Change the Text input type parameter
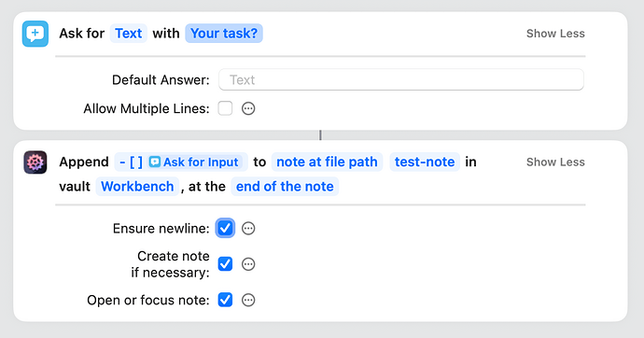This screenshot has width=644, height=338. pos(129,34)
